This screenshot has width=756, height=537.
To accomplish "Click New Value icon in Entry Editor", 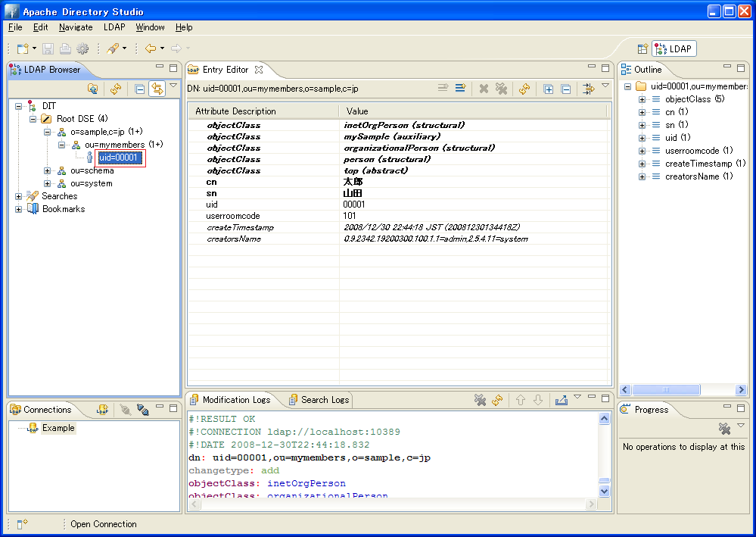I will 443,88.
